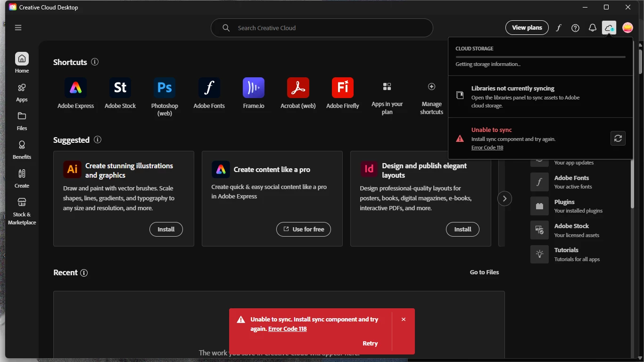Image resolution: width=644 pixels, height=362 pixels.
Task: Open the Adobe Firefly shortcut
Action: click(x=343, y=93)
